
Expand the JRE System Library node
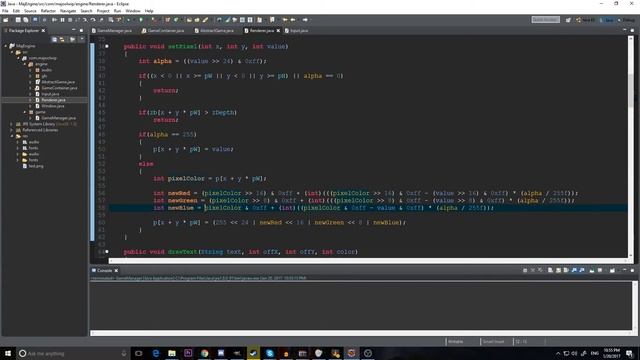click(12, 124)
